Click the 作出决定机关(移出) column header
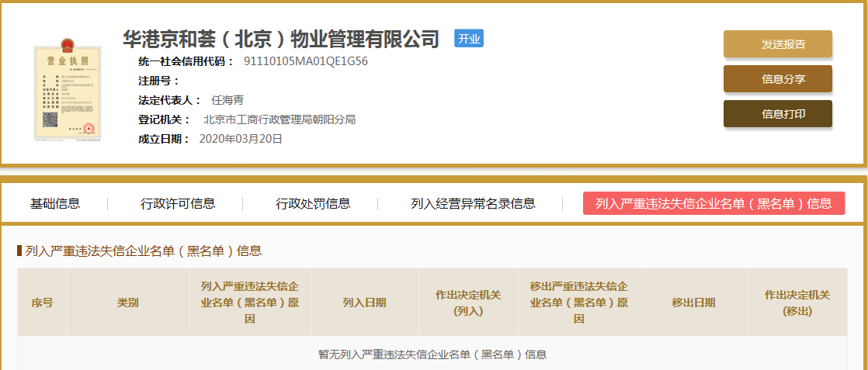The image size is (868, 370). [797, 303]
